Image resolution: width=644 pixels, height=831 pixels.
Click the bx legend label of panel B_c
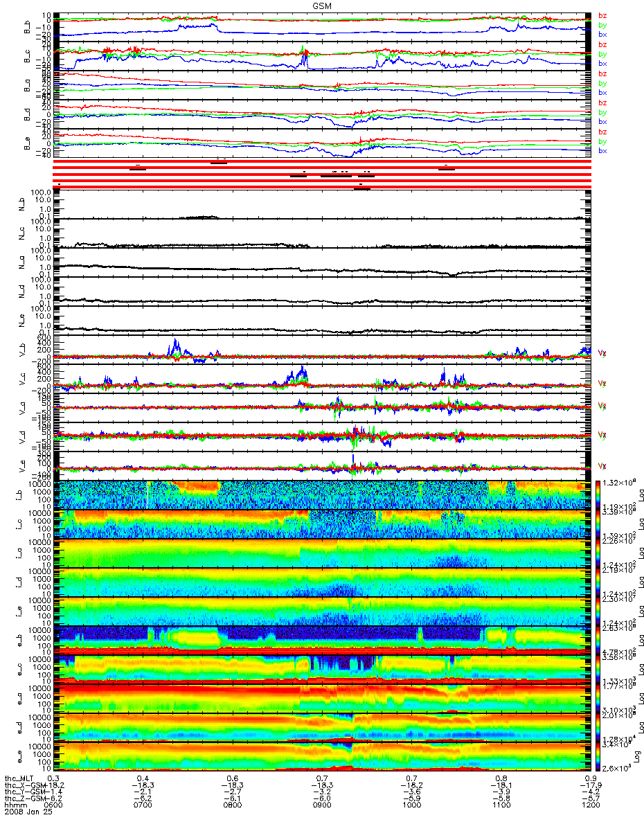click(602, 63)
